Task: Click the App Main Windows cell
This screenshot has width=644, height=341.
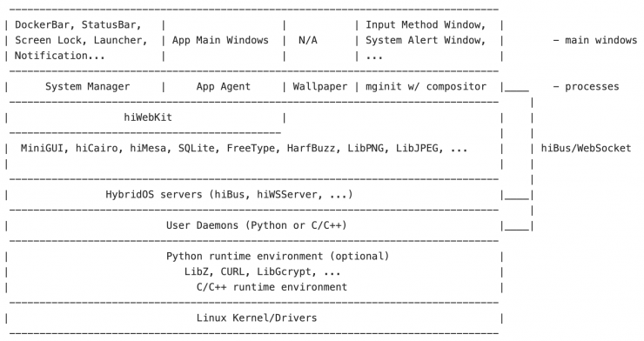Action: (x=220, y=40)
